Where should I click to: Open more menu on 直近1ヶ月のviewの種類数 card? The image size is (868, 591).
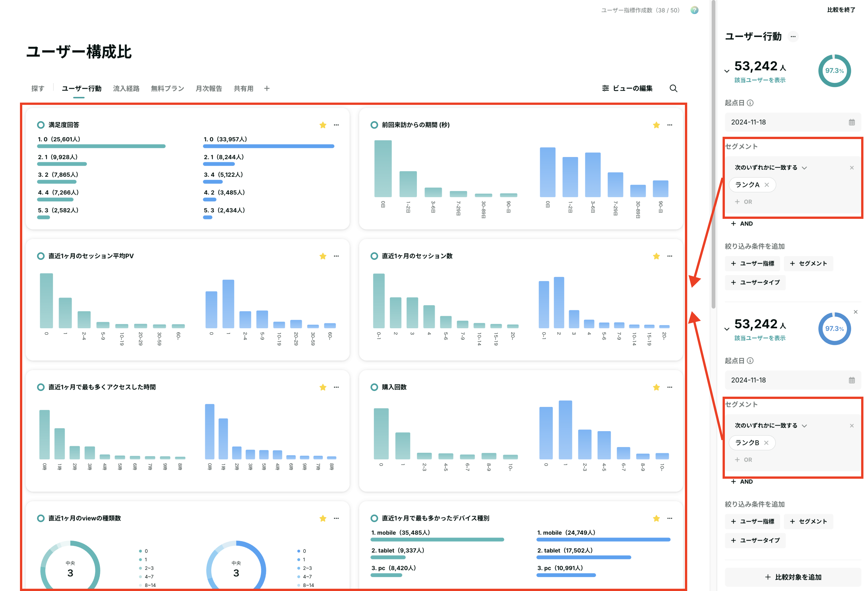(x=336, y=518)
